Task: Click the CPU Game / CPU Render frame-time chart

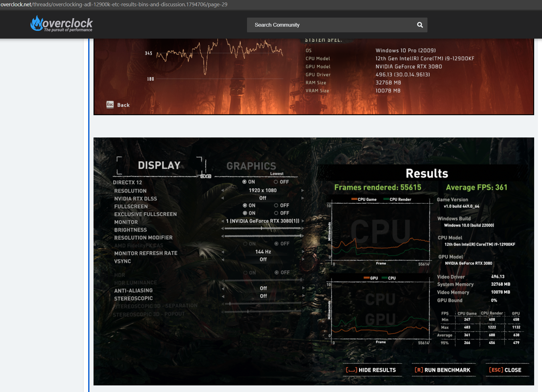Action: click(x=380, y=231)
